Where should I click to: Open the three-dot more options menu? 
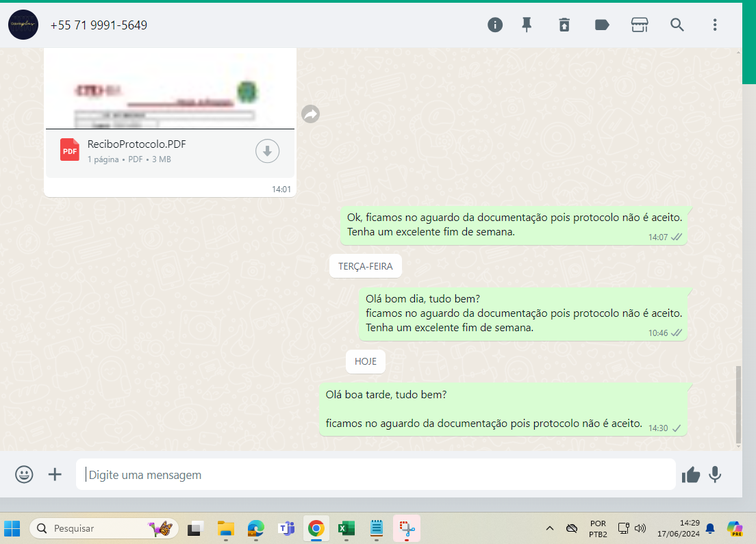point(715,25)
